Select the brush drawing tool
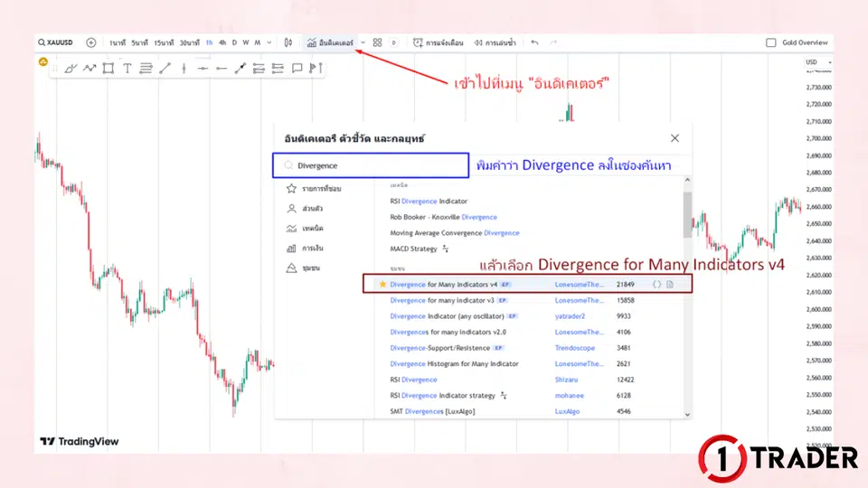The width and height of the screenshot is (868, 488). [71, 69]
